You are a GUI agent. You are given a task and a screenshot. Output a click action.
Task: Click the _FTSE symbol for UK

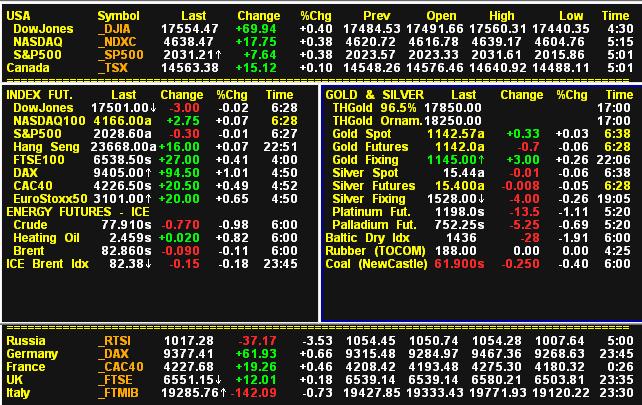click(115, 380)
